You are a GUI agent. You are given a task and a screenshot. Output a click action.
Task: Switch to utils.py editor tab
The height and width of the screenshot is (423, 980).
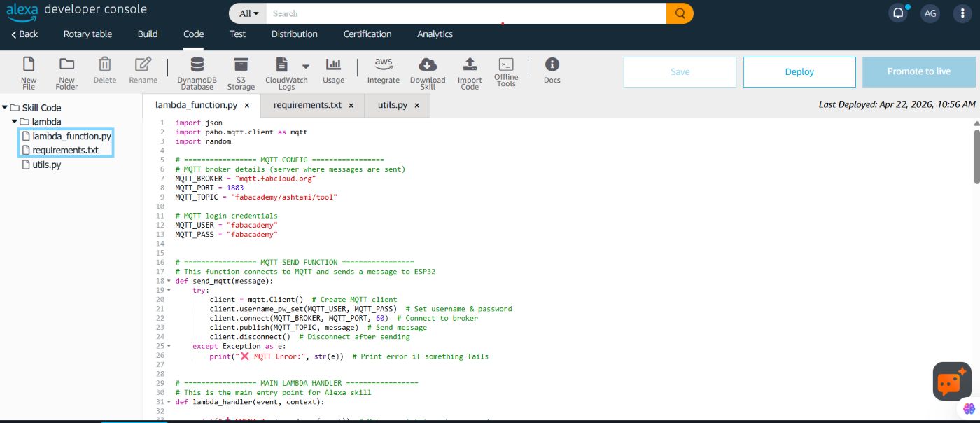[x=392, y=105]
